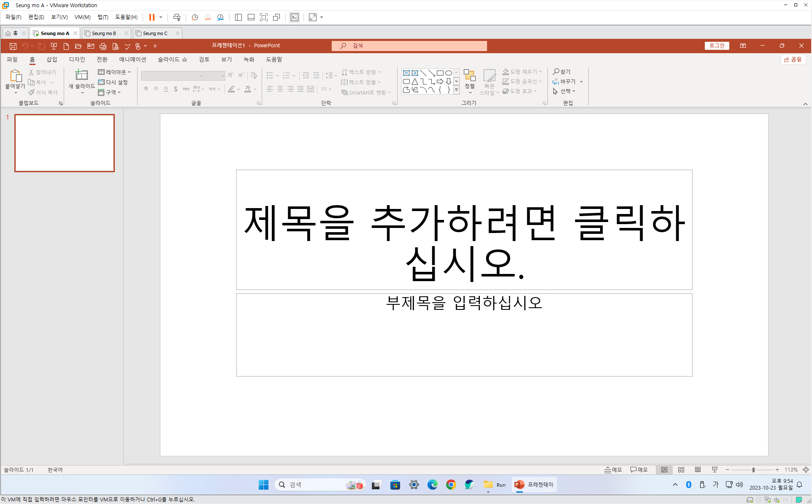Open the Insert (삽입) ribbon tab
The image size is (812, 504).
pos(51,60)
